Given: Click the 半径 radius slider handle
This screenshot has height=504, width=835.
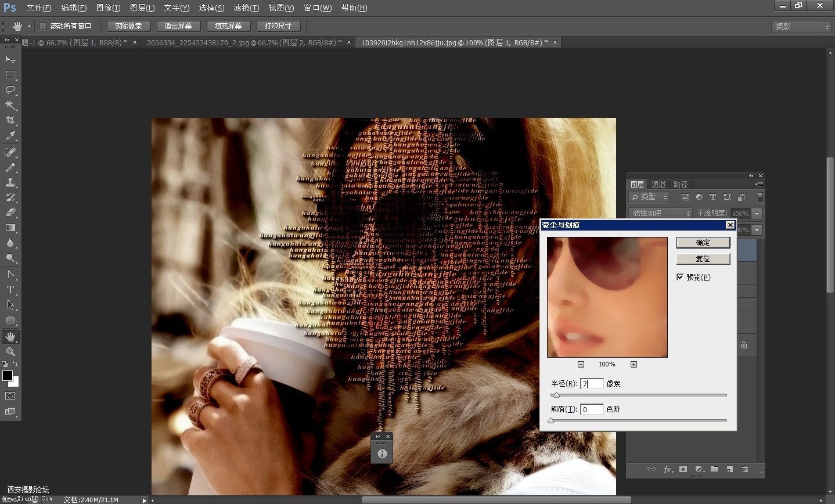Looking at the screenshot, I should [x=556, y=395].
